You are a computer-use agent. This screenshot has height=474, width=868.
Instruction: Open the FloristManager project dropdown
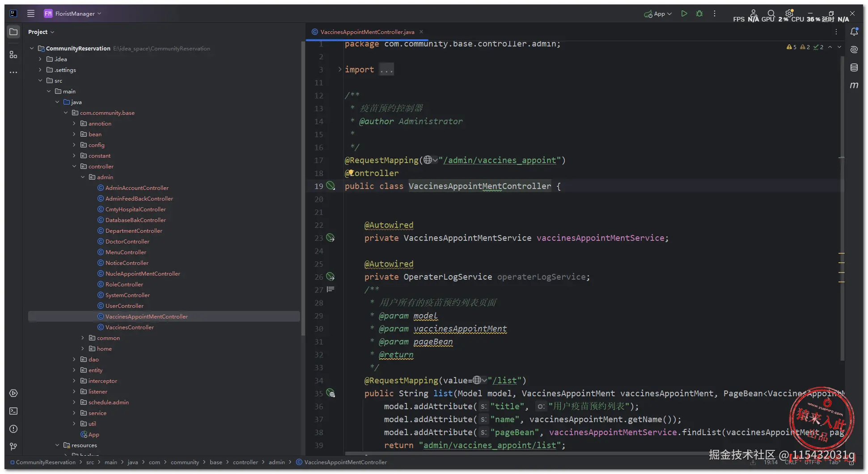(73, 13)
